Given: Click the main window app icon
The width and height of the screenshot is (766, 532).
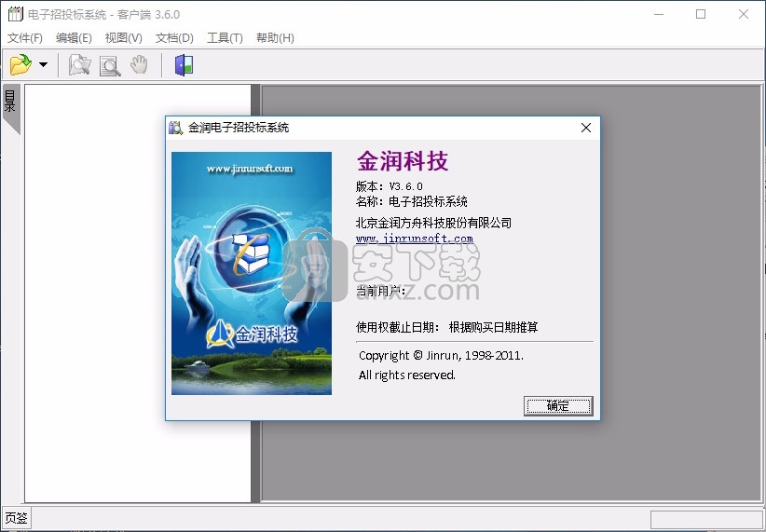Looking at the screenshot, I should point(15,14).
